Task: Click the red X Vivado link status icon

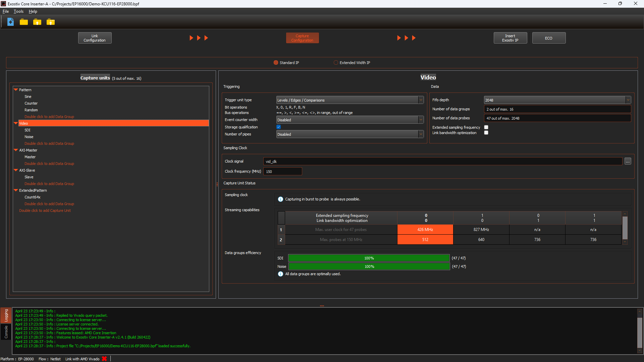Action: click(104, 359)
